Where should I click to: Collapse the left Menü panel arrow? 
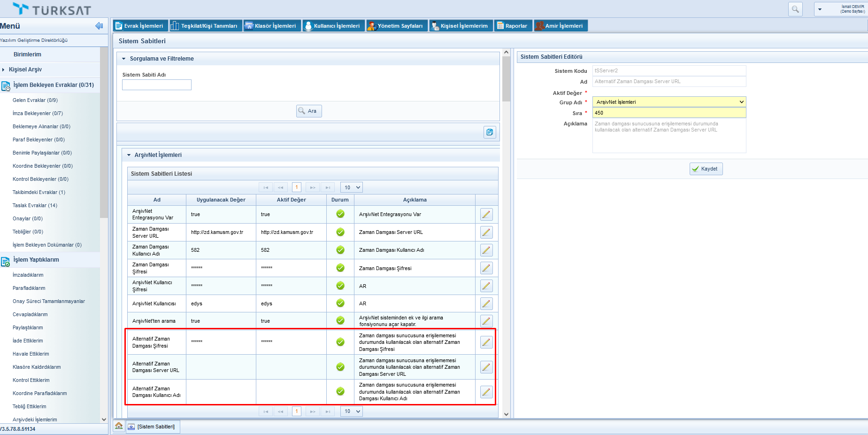pyautogui.click(x=99, y=26)
